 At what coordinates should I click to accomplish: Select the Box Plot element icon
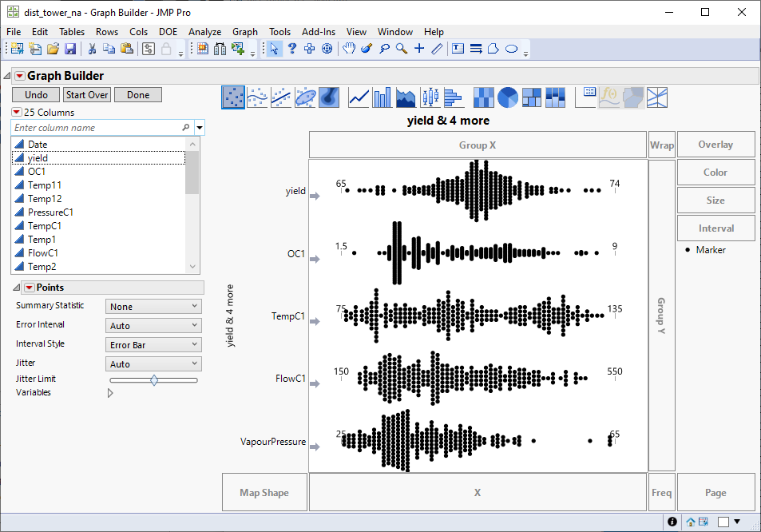pyautogui.click(x=429, y=97)
